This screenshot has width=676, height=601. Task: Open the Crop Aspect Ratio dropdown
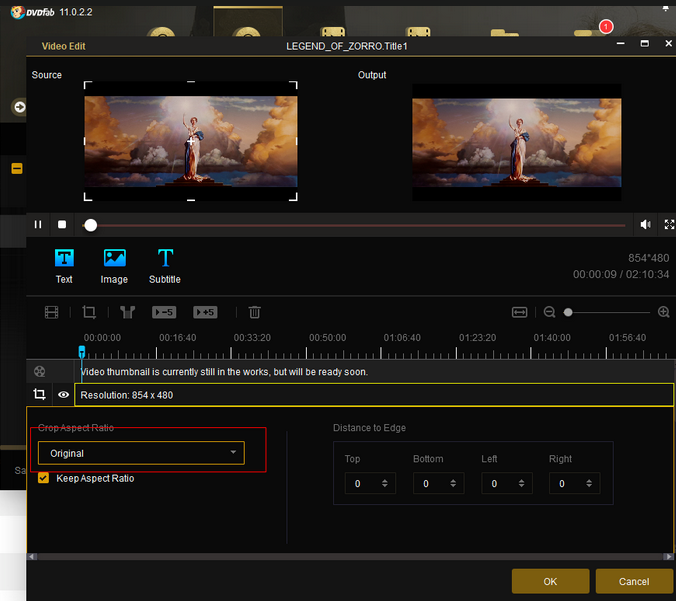click(141, 453)
